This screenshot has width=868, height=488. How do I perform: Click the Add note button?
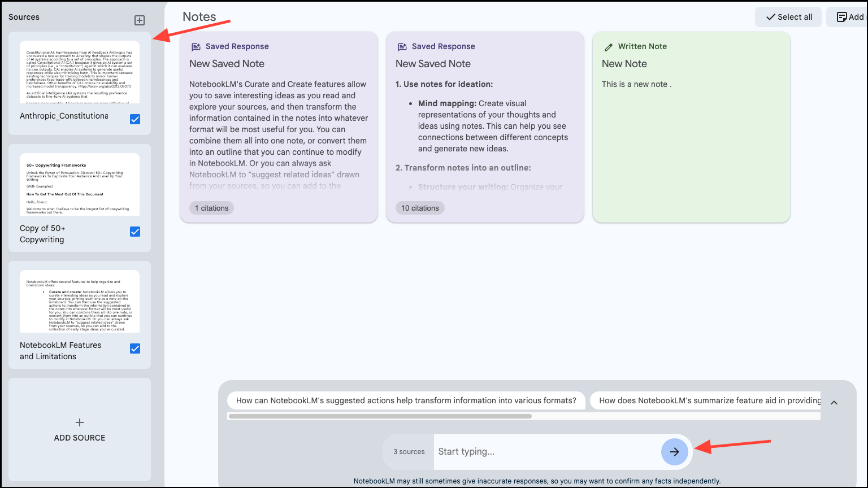coord(848,17)
